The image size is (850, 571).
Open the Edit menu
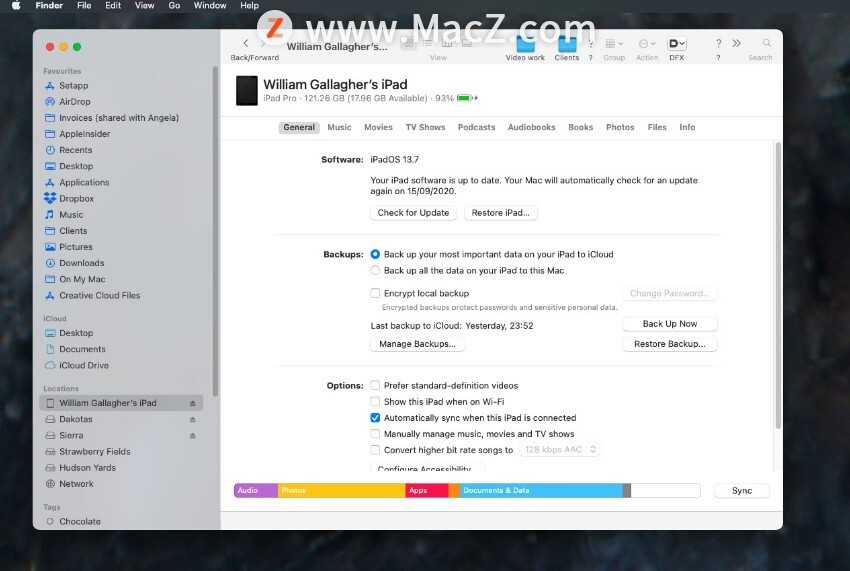(113, 5)
